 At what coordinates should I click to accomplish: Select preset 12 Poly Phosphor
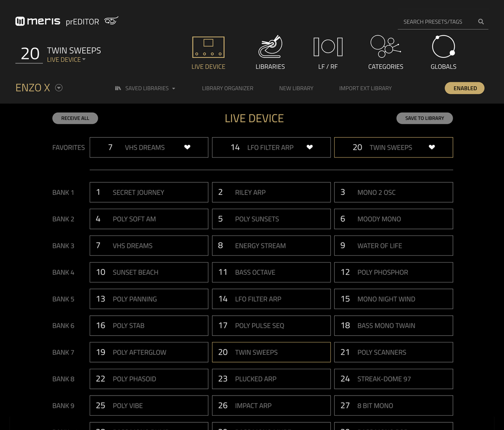pyautogui.click(x=393, y=272)
